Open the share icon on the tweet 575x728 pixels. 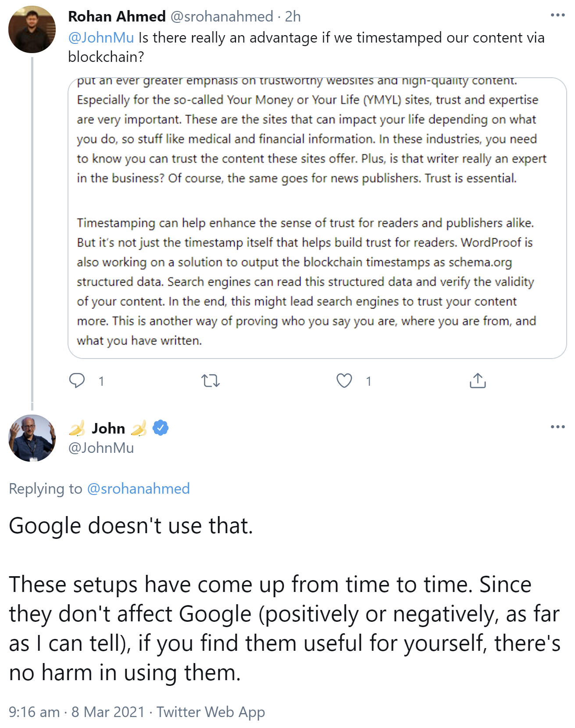(x=478, y=380)
